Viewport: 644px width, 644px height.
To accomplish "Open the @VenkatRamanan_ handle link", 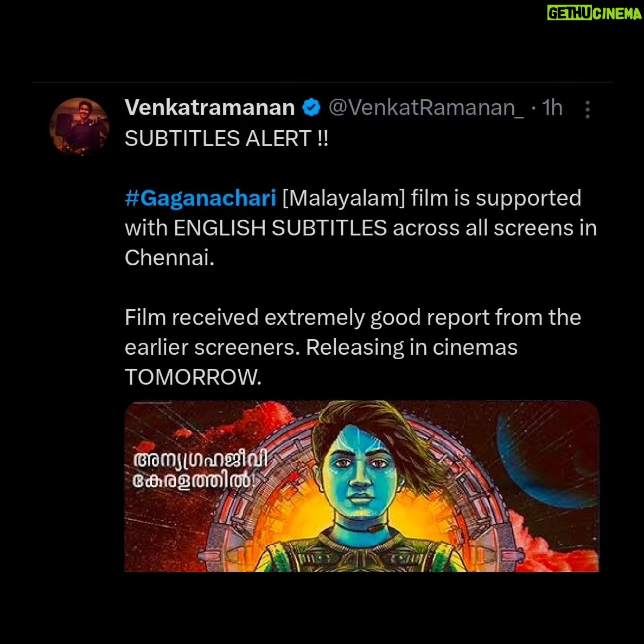I will (426, 108).
